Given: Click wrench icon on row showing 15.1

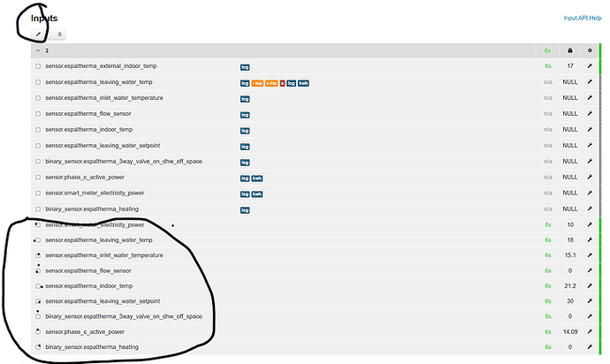Looking at the screenshot, I should click(590, 255).
